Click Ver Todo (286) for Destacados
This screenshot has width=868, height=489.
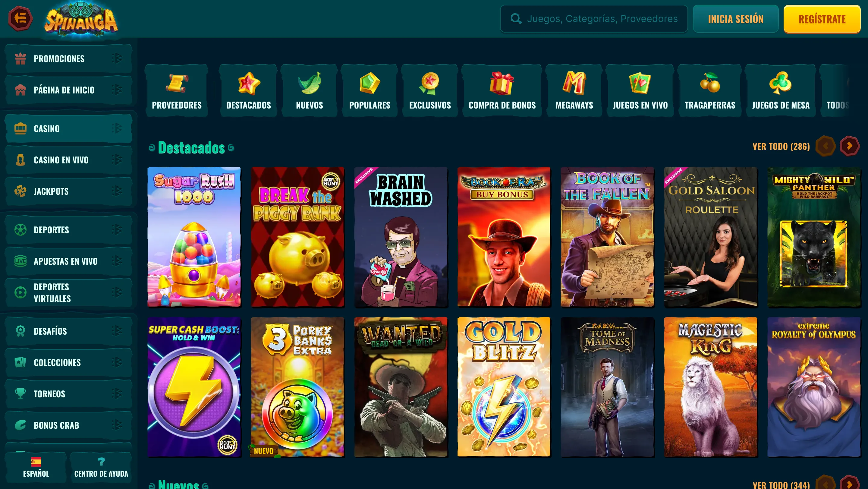[x=781, y=146]
